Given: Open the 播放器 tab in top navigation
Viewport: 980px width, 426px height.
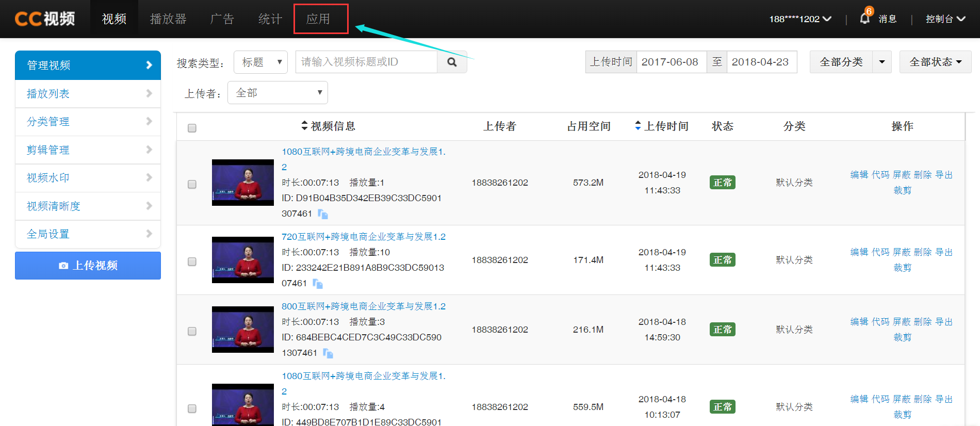Looking at the screenshot, I should coord(168,19).
